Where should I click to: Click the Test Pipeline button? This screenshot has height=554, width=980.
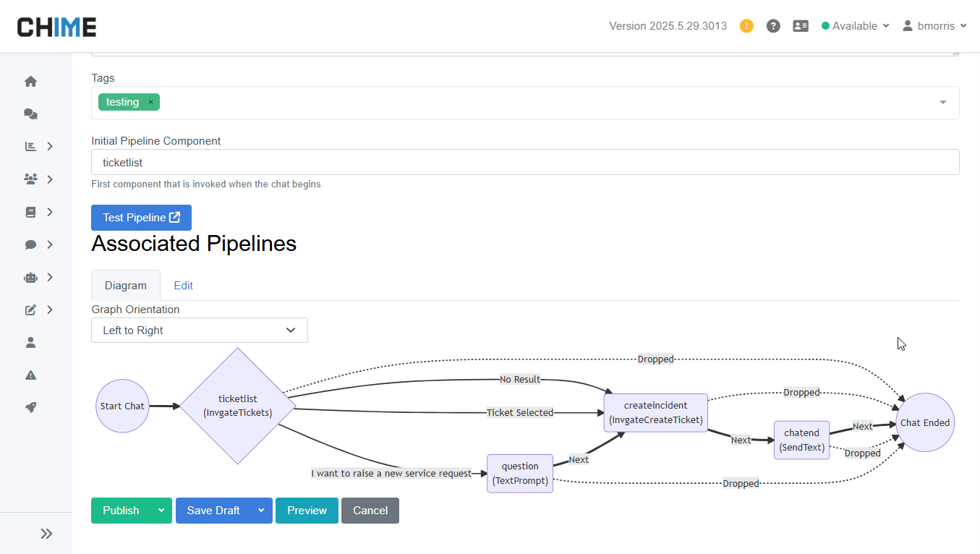(141, 218)
